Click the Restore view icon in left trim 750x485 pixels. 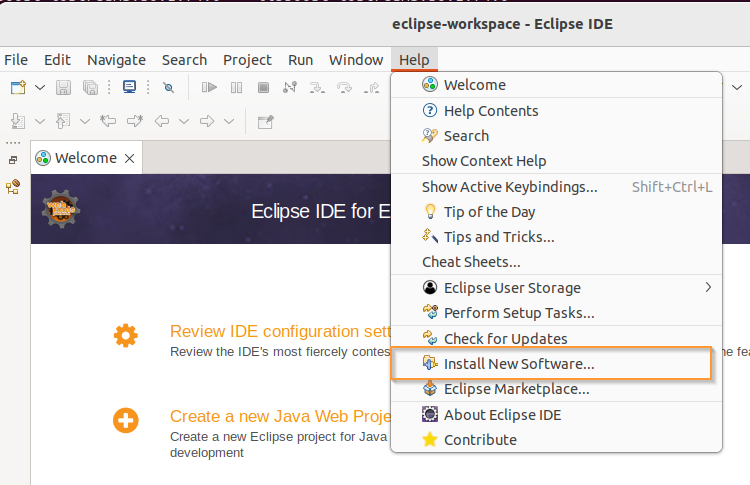(x=13, y=160)
